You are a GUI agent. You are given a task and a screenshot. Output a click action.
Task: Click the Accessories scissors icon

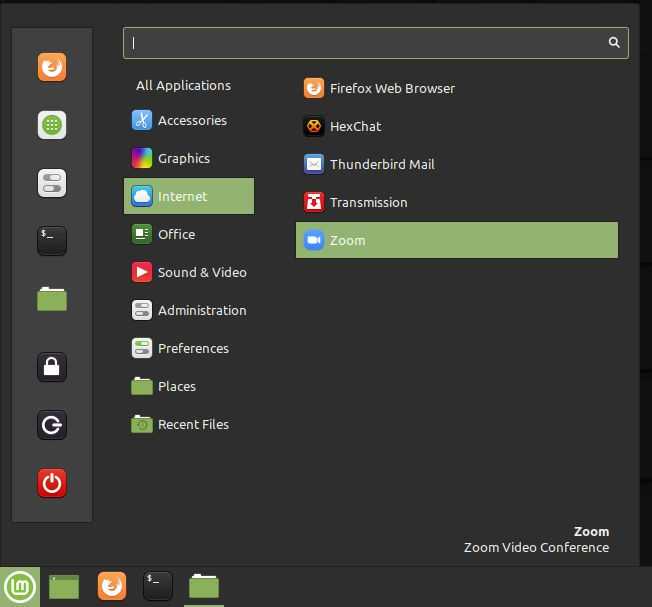(x=142, y=121)
